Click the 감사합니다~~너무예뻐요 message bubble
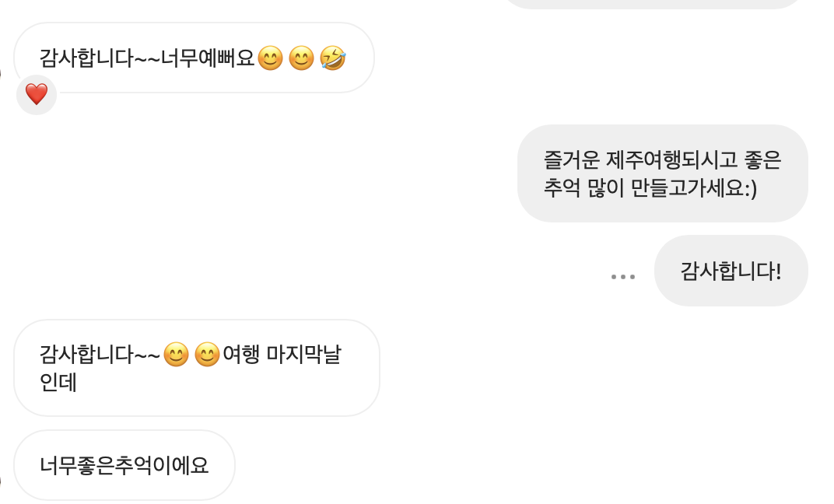834x504 pixels. [192, 57]
